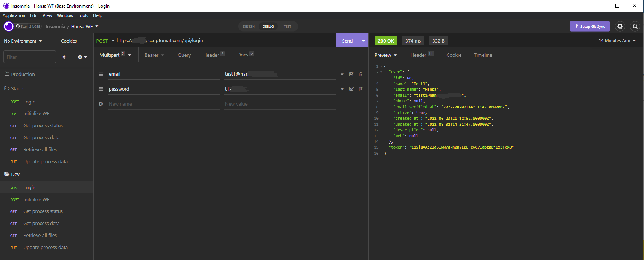Image resolution: width=644 pixels, height=260 pixels.
Task: Open the Tools menu
Action: [83, 15]
